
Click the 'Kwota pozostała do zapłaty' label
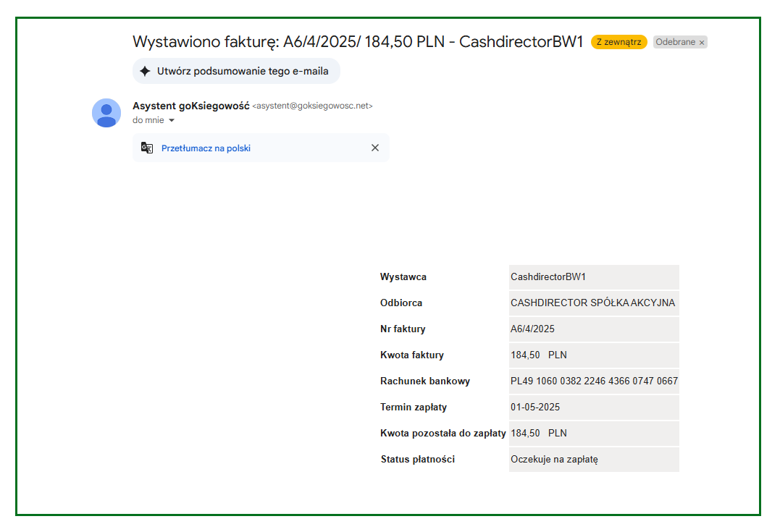(443, 433)
